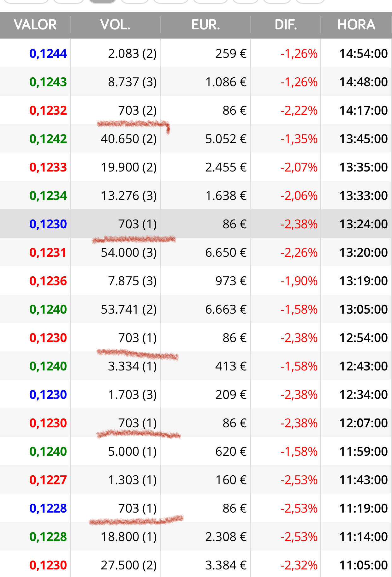This screenshot has width=392, height=577.
Task: Select the 12:43:00 trade row
Action: (196, 366)
